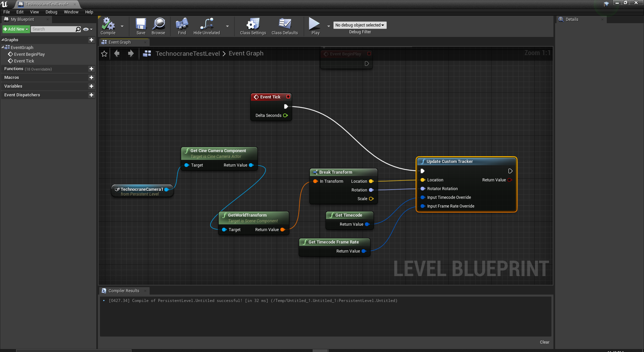Click Event BeginPlay exec output pin

pyautogui.click(x=367, y=63)
